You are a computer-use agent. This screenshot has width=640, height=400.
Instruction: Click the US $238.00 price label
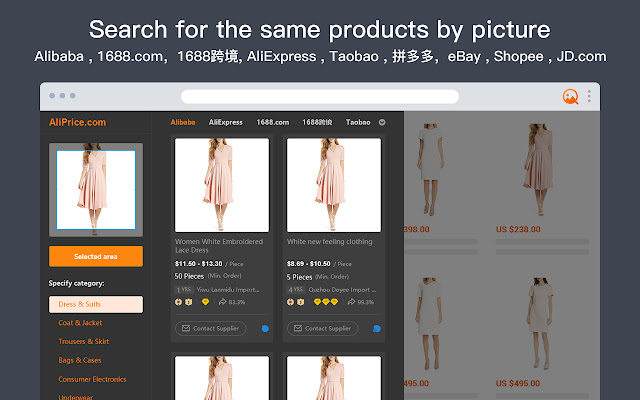518,229
